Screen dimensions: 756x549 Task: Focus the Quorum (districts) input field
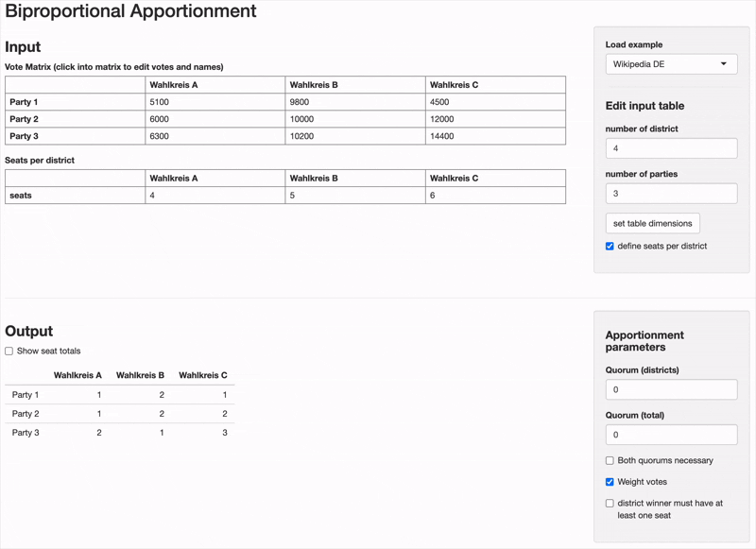point(671,389)
